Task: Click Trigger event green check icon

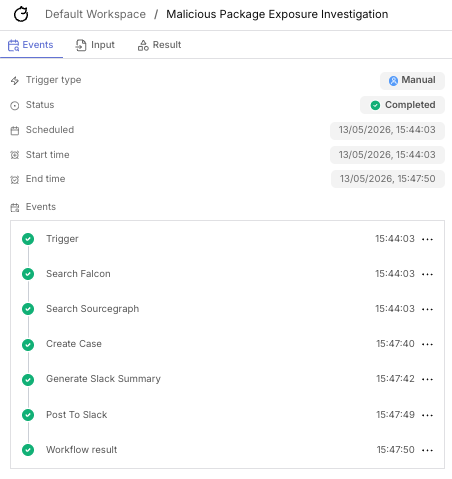Action: click(28, 239)
